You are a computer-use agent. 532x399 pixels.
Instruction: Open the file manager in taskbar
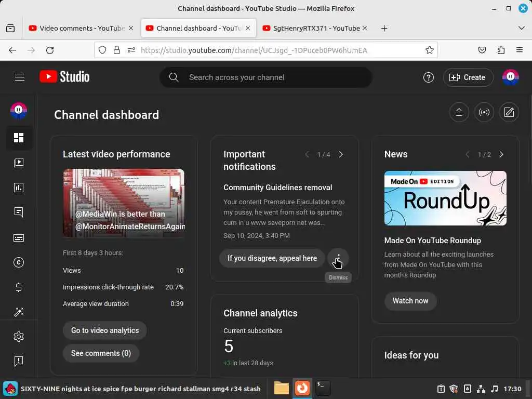pyautogui.click(x=282, y=388)
